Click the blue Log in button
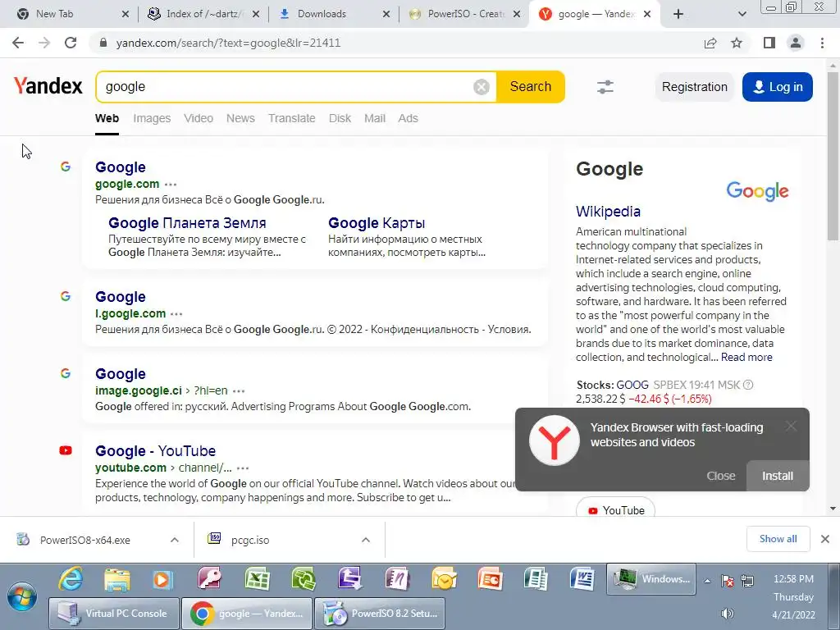The image size is (840, 630). 778,87
